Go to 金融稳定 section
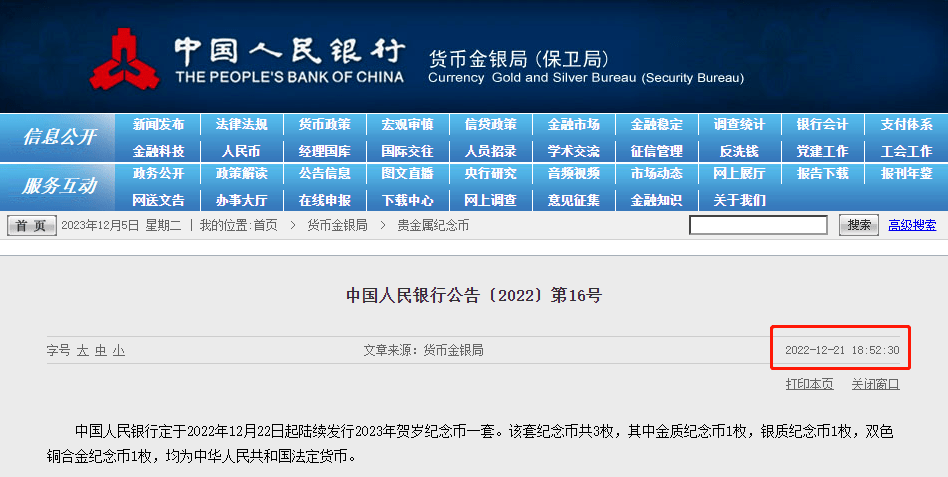Image resolution: width=948 pixels, height=477 pixels. pos(657,125)
